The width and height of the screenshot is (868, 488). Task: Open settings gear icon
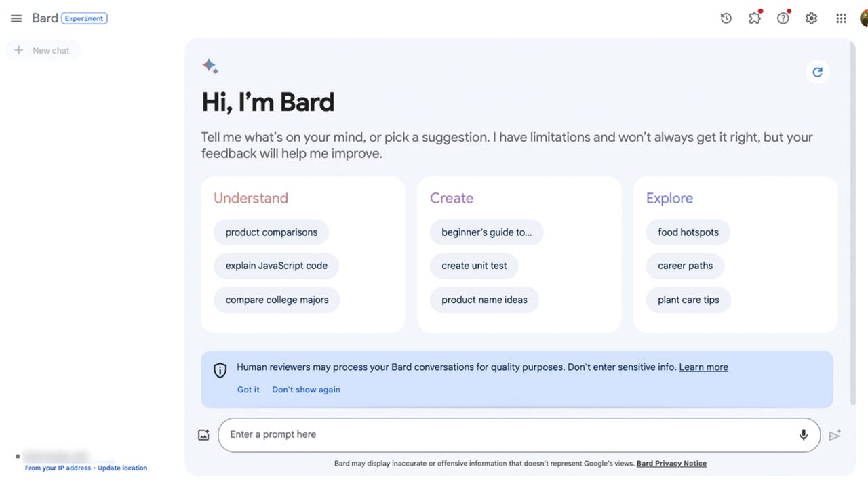point(812,18)
